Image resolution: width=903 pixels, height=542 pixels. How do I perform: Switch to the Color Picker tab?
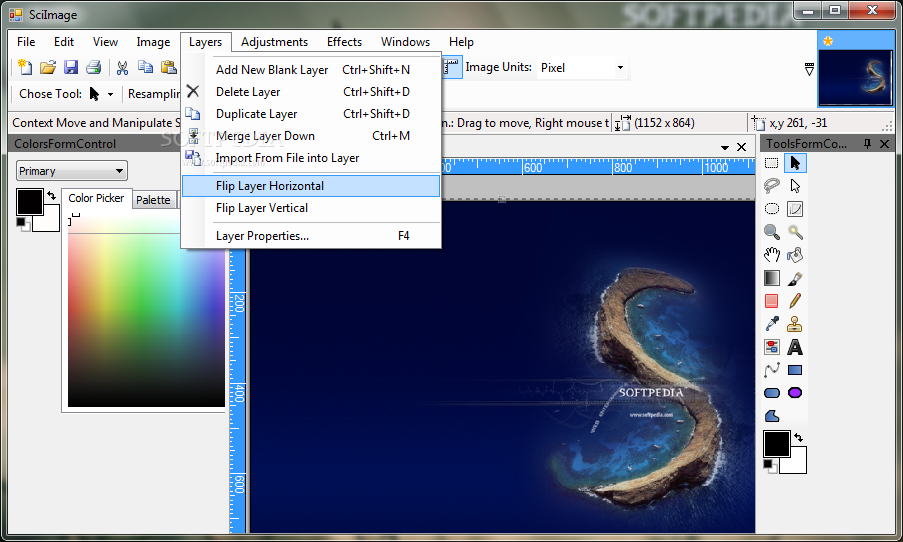pos(96,198)
